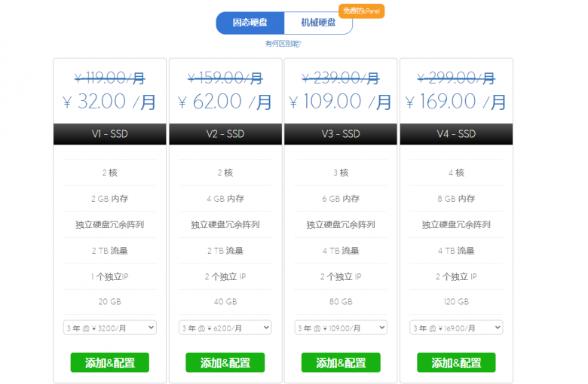
Task: Click the crossed-out ¥299.00/月 original price
Action: click(x=456, y=78)
